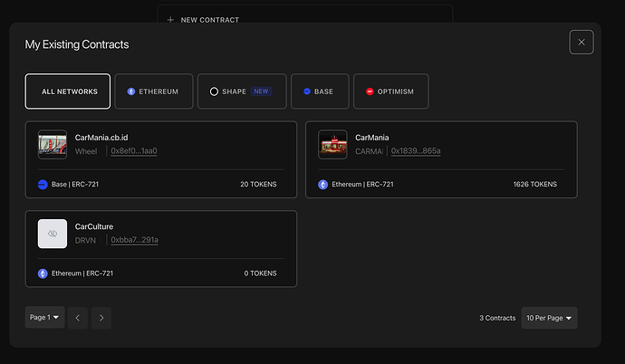Image resolution: width=625 pixels, height=364 pixels.
Task: Click the Ethereum icon on CarCulture card
Action: coord(43,273)
